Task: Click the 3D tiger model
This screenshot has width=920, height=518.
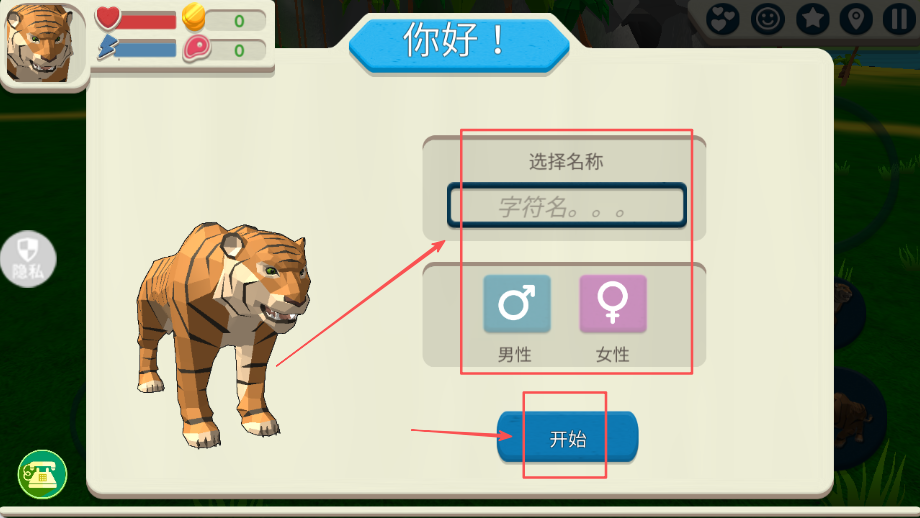Action: [x=223, y=334]
